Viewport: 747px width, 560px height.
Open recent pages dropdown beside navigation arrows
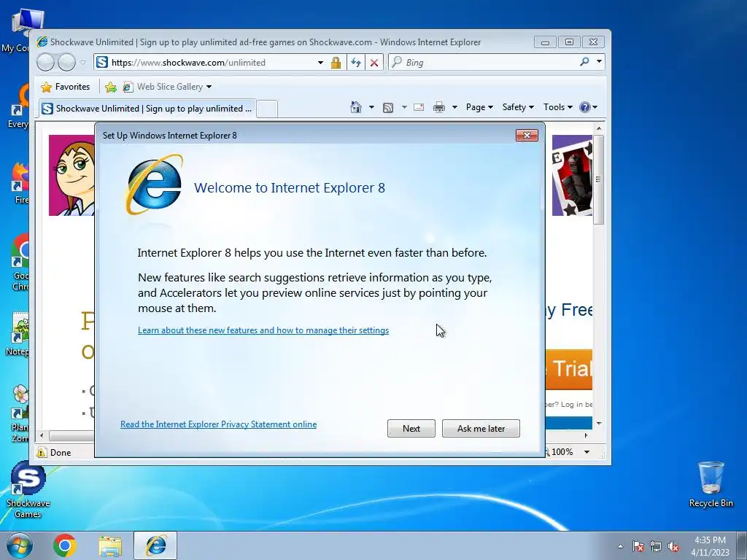click(83, 63)
